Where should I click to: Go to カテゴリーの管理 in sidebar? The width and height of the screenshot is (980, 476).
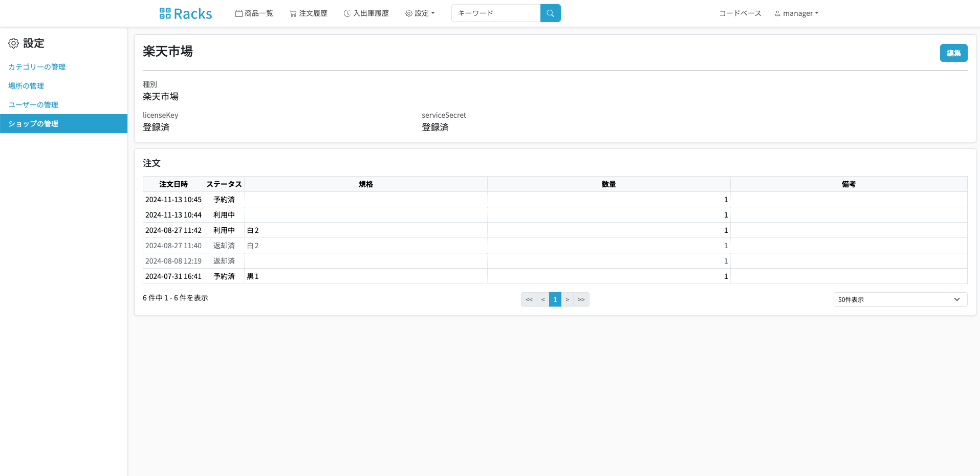tap(37, 67)
